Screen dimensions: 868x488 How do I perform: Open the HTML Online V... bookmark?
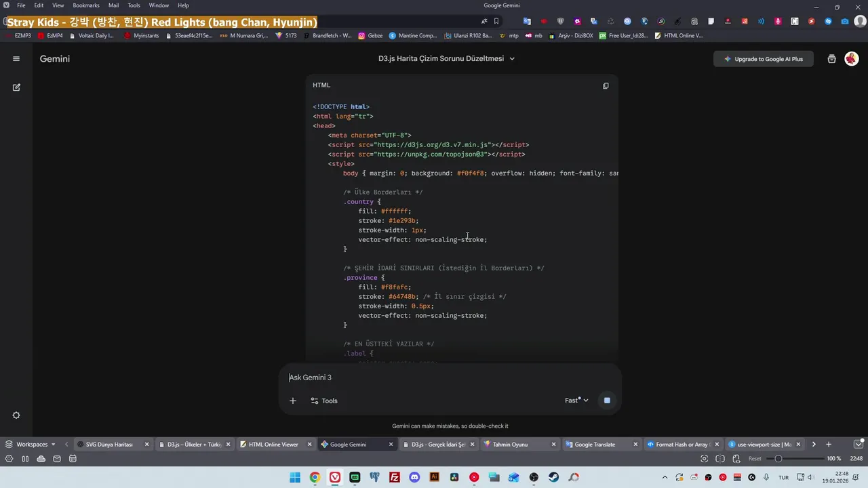pos(679,36)
